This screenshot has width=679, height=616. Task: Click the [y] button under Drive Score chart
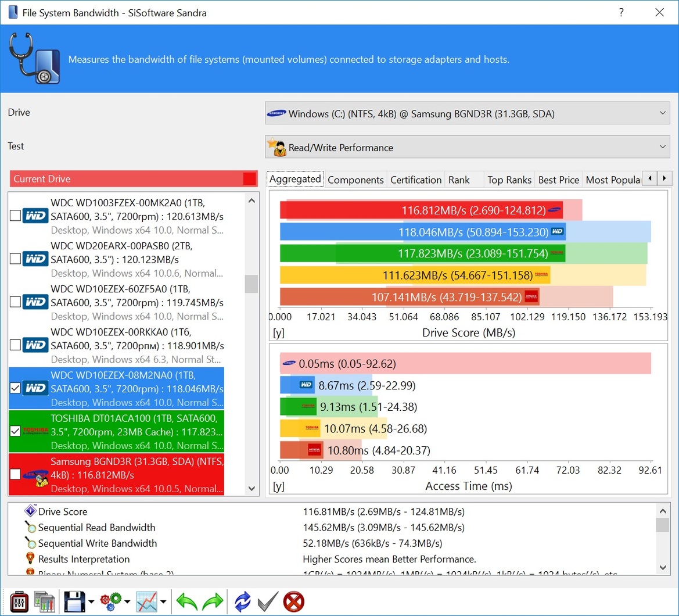pyautogui.click(x=278, y=332)
